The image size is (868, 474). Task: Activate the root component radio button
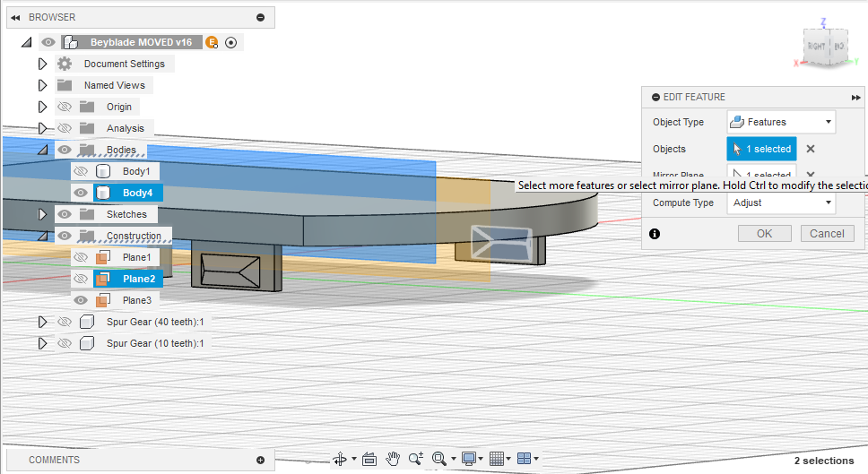pos(230,43)
